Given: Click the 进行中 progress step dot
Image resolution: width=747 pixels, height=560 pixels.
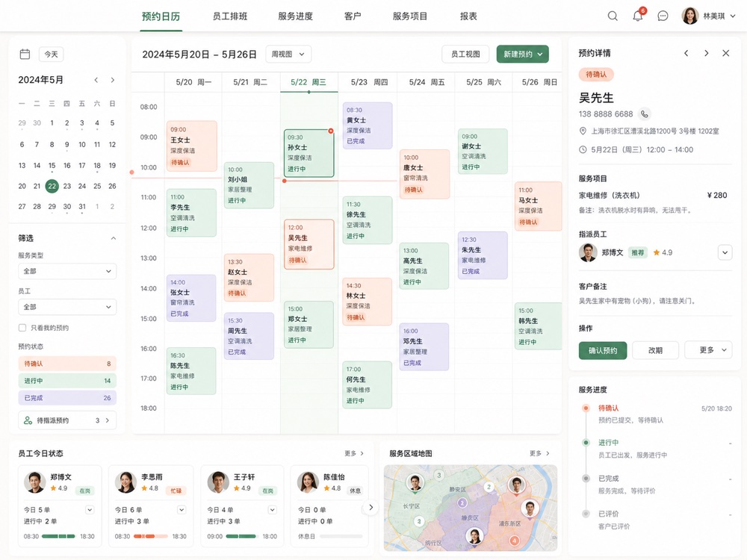Looking at the screenshot, I should point(586,442).
